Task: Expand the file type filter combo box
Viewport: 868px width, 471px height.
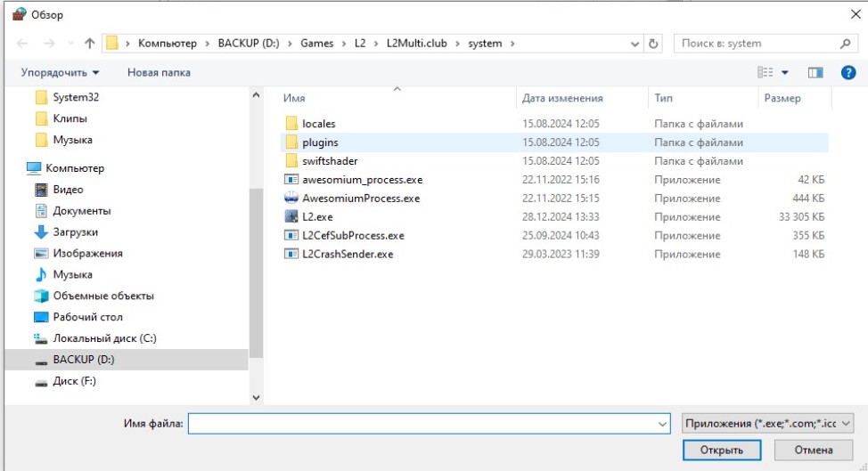Action: click(767, 424)
